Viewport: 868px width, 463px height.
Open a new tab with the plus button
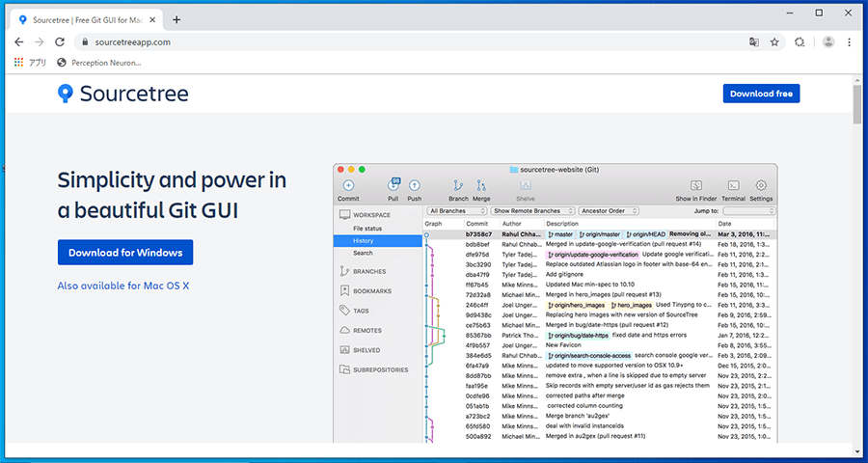[176, 20]
